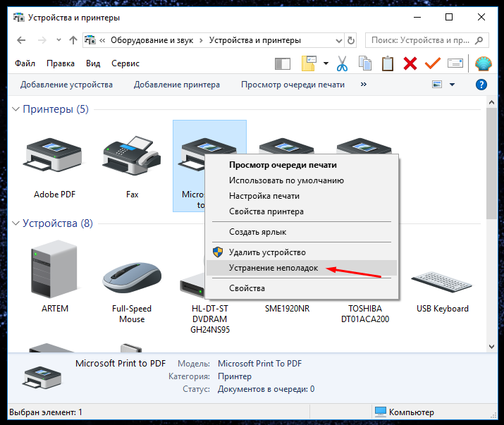This screenshot has height=425, width=504.
Task: Click the model value Microsoft Print To PDF
Action: (259, 364)
